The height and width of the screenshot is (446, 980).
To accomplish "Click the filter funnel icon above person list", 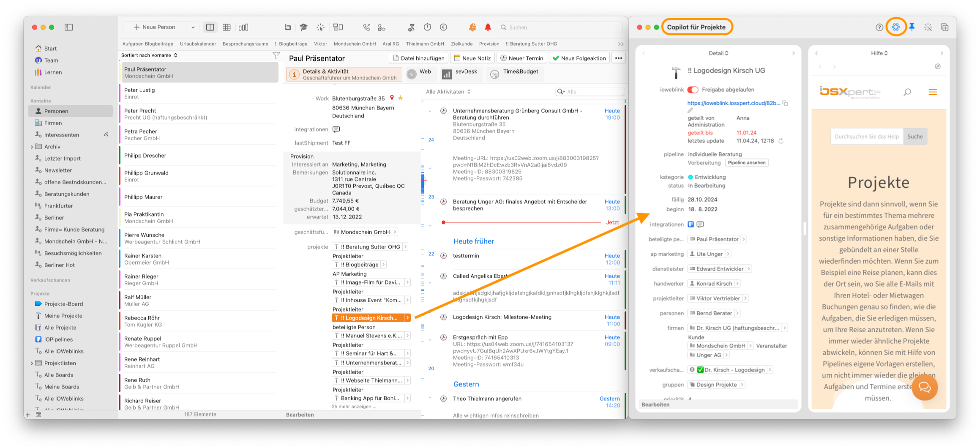I will (276, 55).
